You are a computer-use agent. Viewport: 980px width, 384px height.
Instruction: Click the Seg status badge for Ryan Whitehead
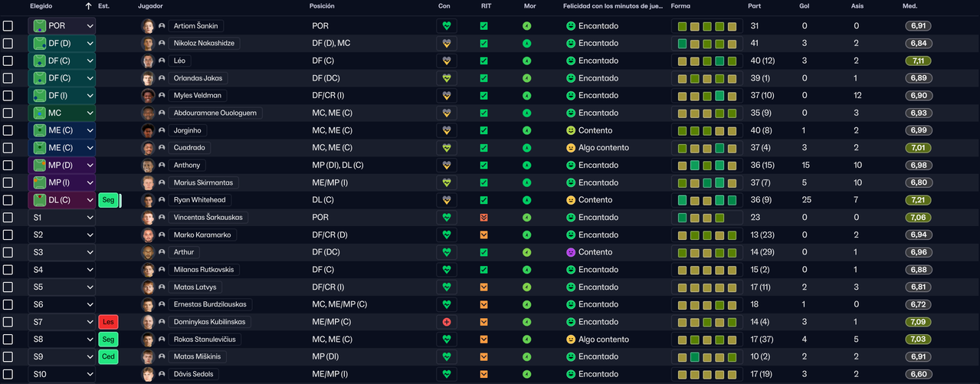pyautogui.click(x=108, y=200)
